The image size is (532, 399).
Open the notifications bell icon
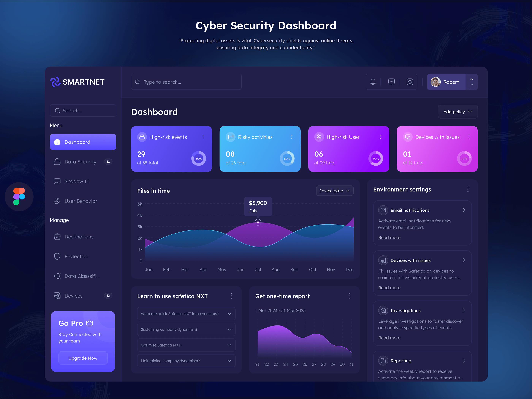coord(373,82)
